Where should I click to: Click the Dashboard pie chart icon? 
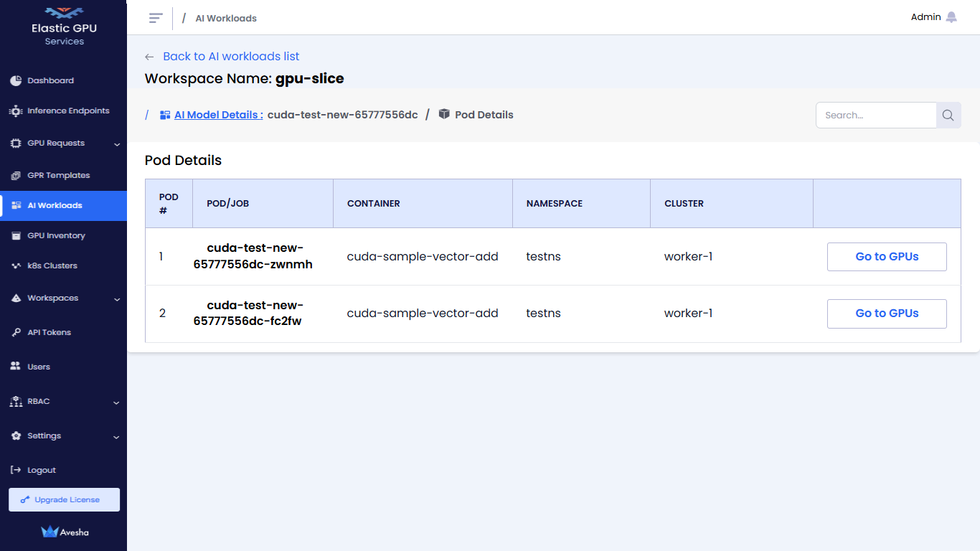tap(16, 80)
